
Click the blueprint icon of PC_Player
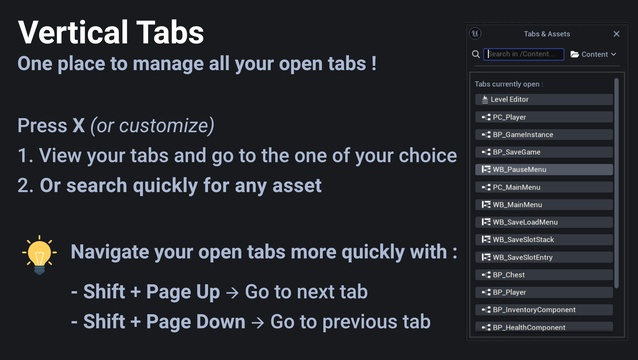[x=486, y=117]
